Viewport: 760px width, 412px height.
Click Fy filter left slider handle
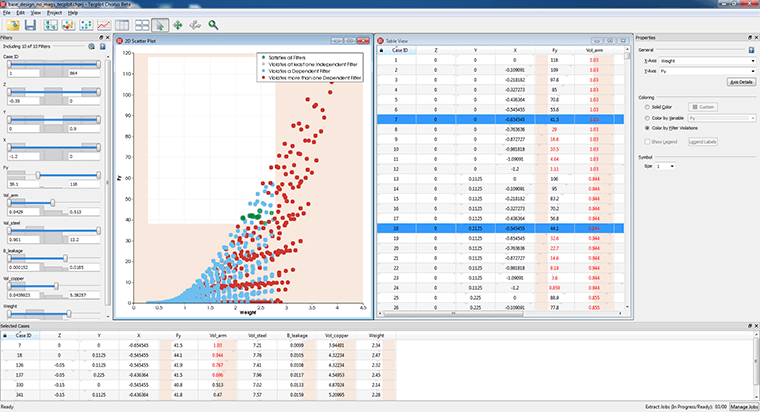click(38, 175)
